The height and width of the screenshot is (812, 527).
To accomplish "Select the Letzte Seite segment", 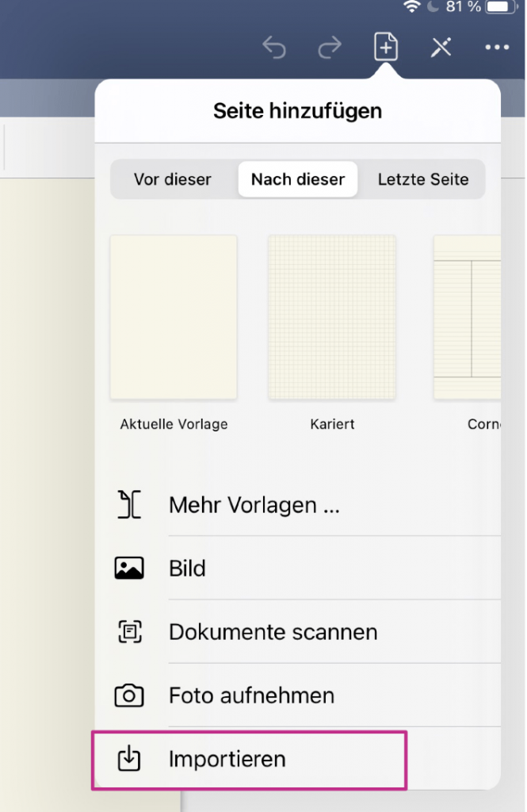I will [423, 179].
